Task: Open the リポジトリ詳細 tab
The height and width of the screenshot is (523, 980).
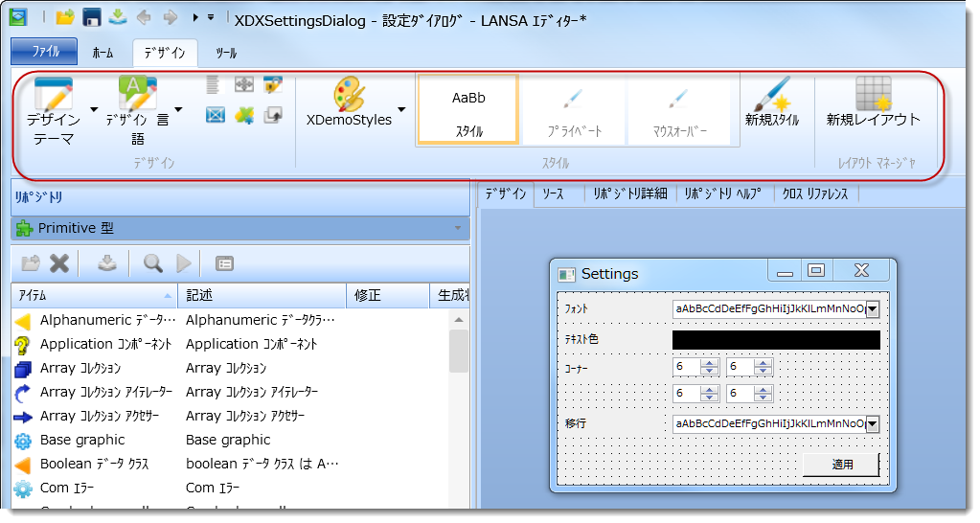Action: coord(630,194)
